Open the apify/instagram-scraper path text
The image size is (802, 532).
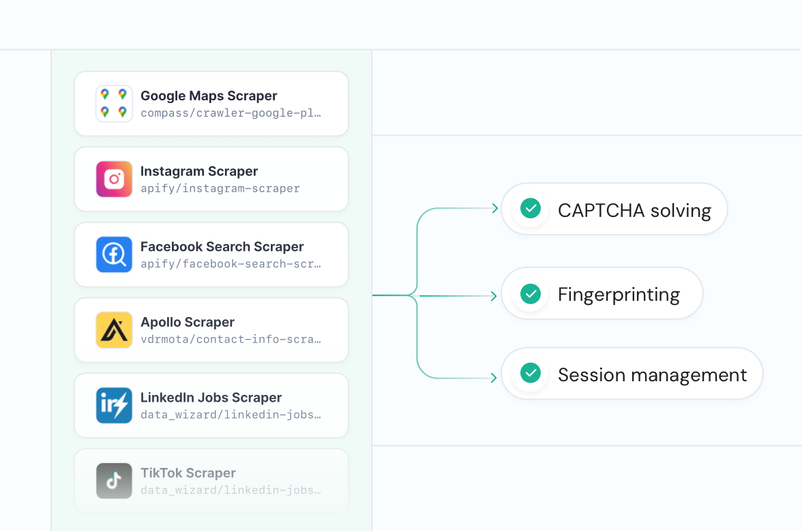[x=220, y=188]
